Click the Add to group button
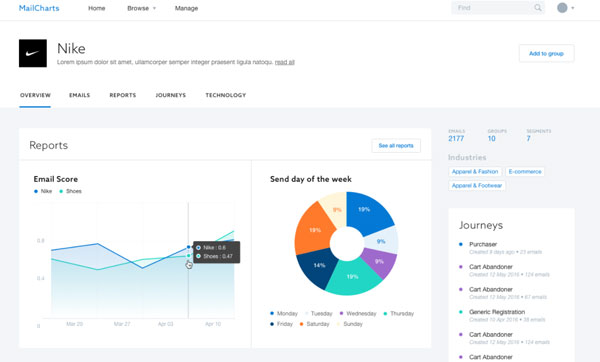Viewport: 600px width, 362px height. point(546,54)
